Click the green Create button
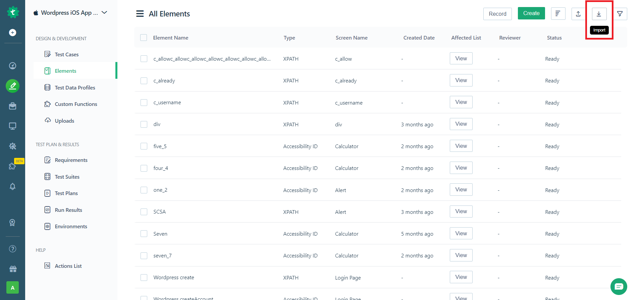 click(x=531, y=13)
